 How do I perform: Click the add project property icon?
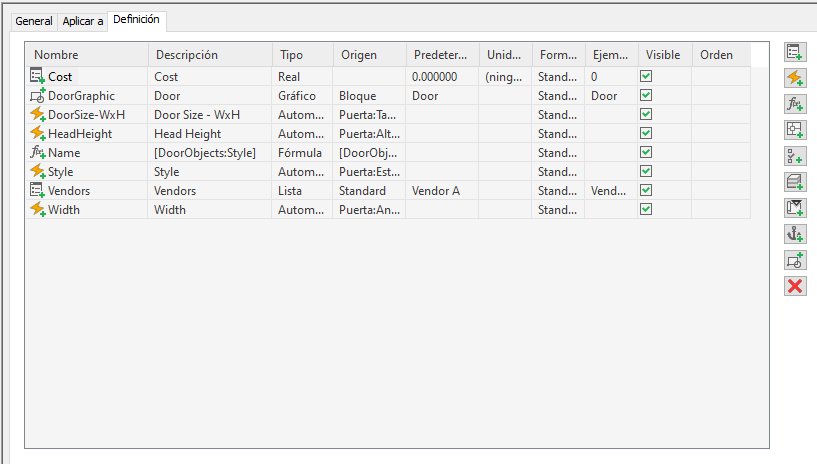(795, 208)
